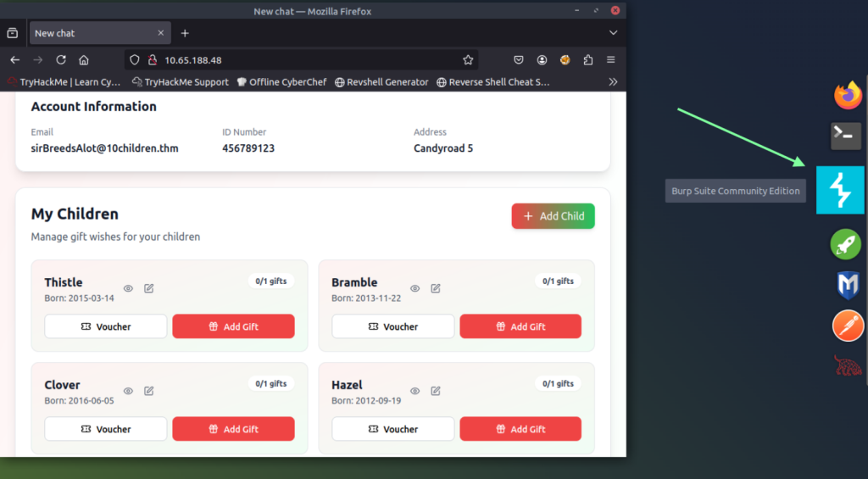Launch Burp Suite Community Edition from the dock
The image size is (868, 479).
[839, 190]
